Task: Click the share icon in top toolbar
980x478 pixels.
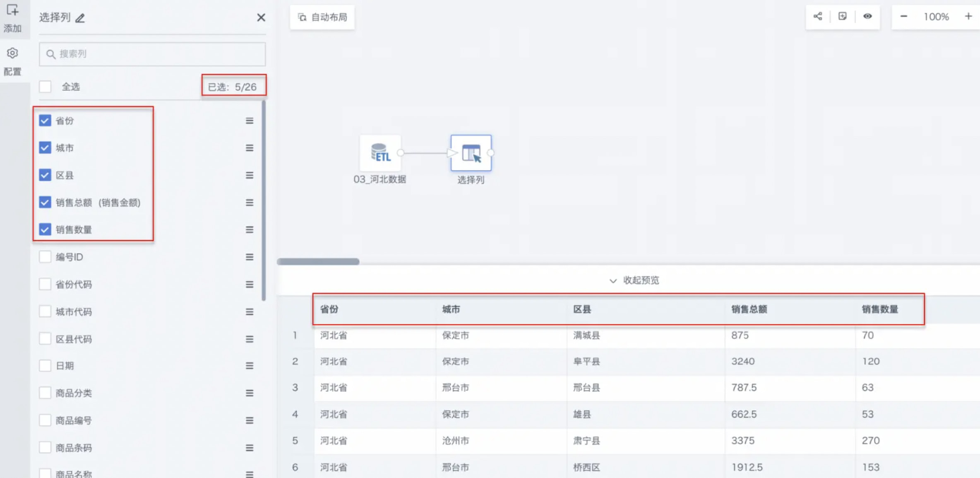Action: point(818,17)
